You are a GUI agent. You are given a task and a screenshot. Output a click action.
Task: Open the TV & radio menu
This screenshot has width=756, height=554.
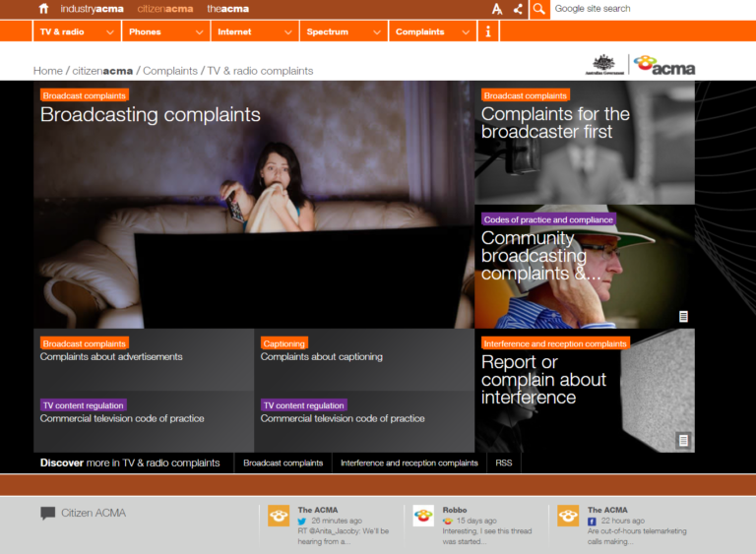coord(77,31)
